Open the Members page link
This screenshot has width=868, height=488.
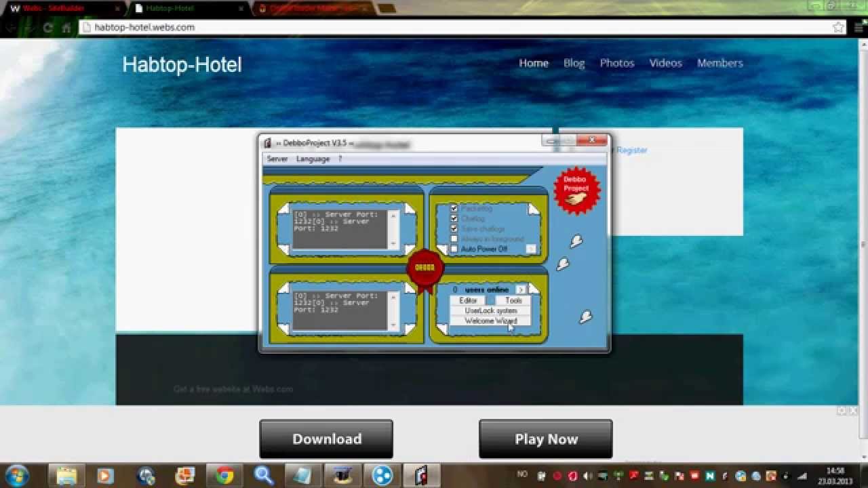[x=720, y=63]
